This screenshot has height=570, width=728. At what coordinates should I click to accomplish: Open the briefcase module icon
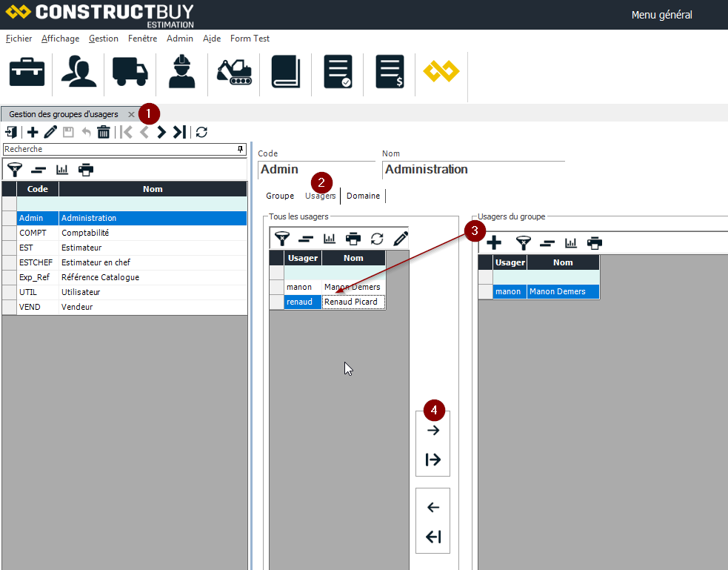tap(27, 72)
